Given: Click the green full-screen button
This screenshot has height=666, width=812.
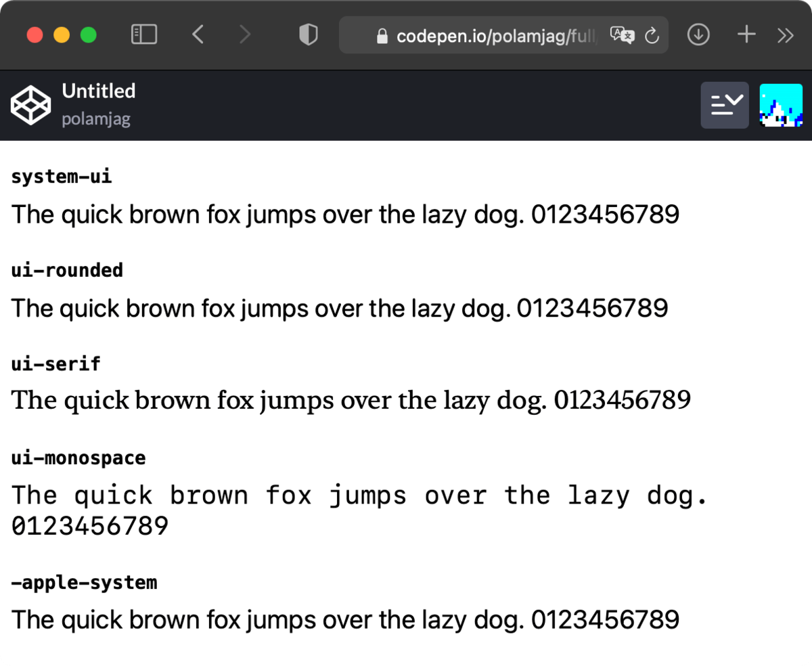Looking at the screenshot, I should 89,35.
